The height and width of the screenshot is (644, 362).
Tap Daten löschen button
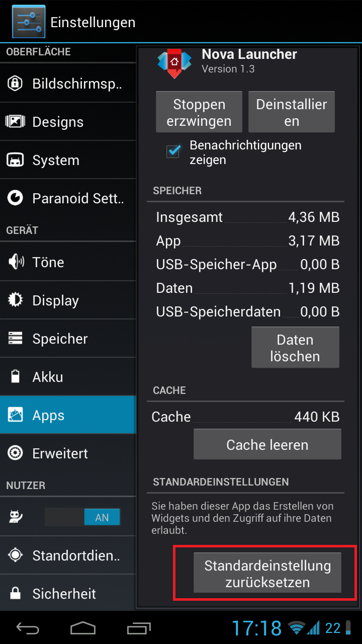click(x=295, y=348)
